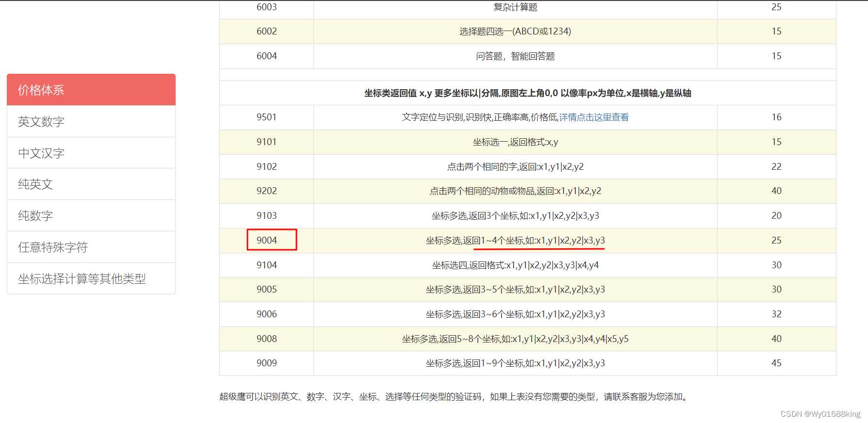The width and height of the screenshot is (868, 423).
Task: Click the 9006 code cell
Action: 267,314
